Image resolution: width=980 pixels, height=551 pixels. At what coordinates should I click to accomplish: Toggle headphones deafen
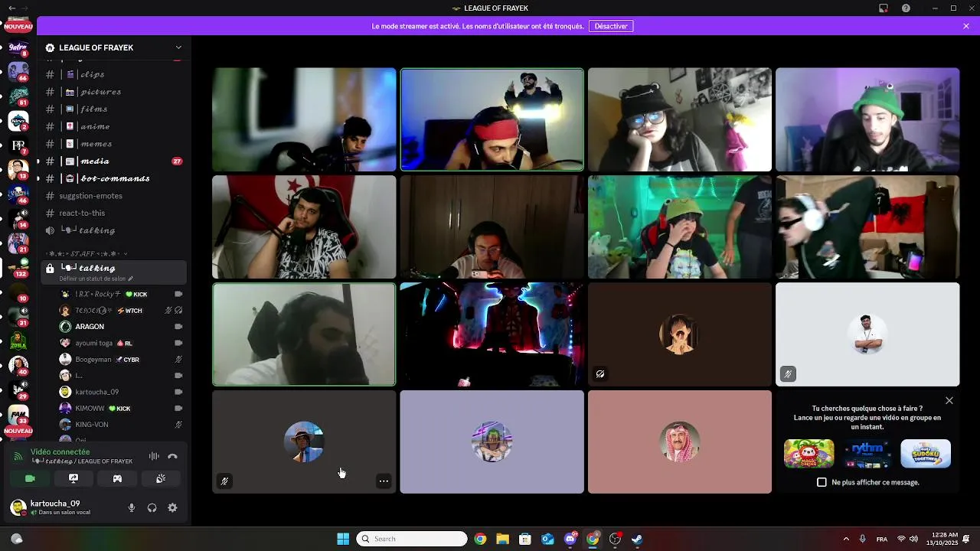[152, 507]
